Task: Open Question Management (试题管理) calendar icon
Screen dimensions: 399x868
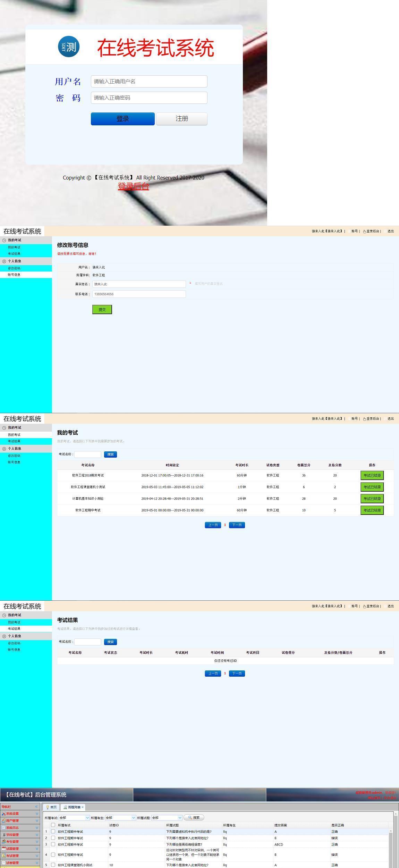Action: click(x=3, y=849)
